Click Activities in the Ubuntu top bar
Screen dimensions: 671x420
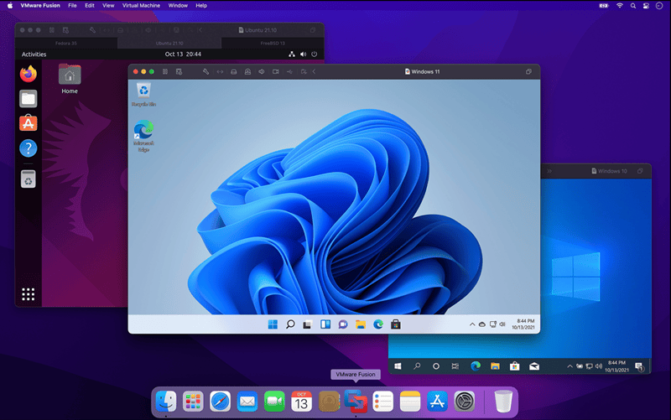click(34, 54)
